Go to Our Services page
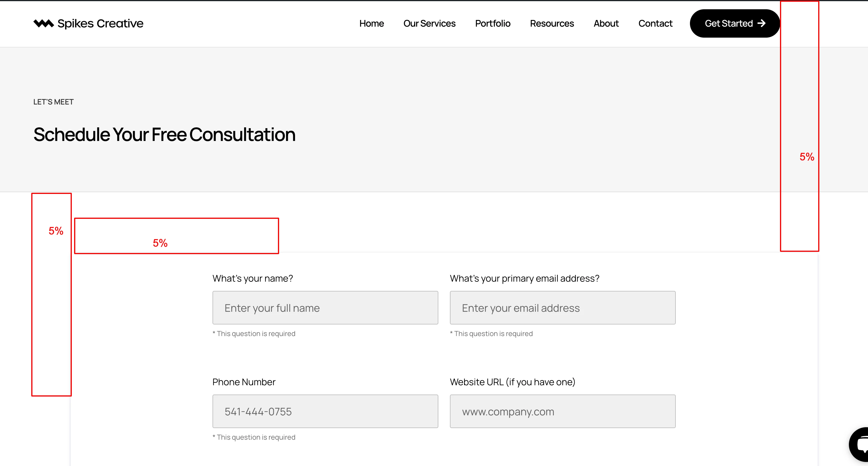The height and width of the screenshot is (466, 868). [x=429, y=23]
